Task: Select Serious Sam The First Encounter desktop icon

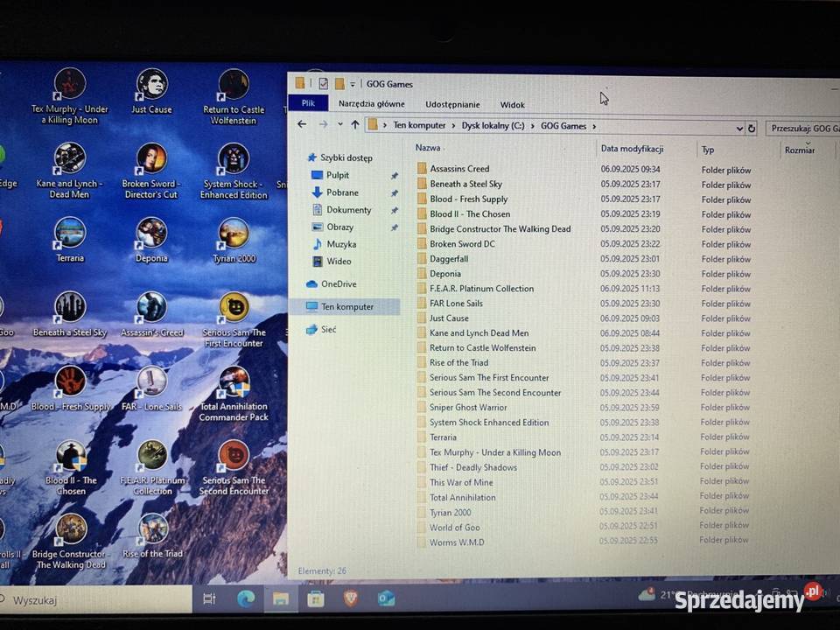Action: point(234,320)
